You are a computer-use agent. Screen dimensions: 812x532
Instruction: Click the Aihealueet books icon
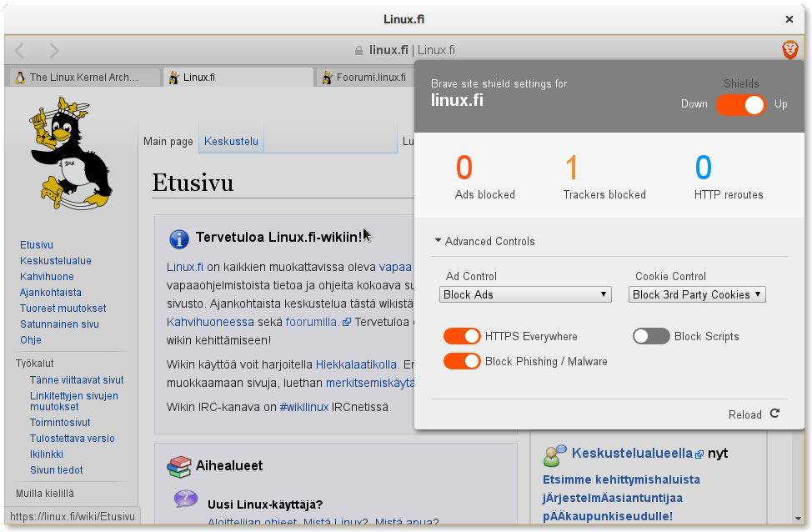178,466
